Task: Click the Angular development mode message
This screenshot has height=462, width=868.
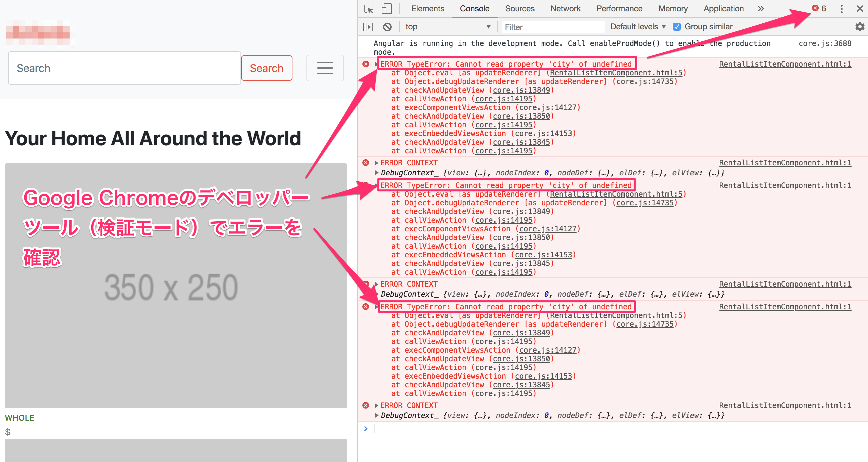Action: tap(572, 48)
